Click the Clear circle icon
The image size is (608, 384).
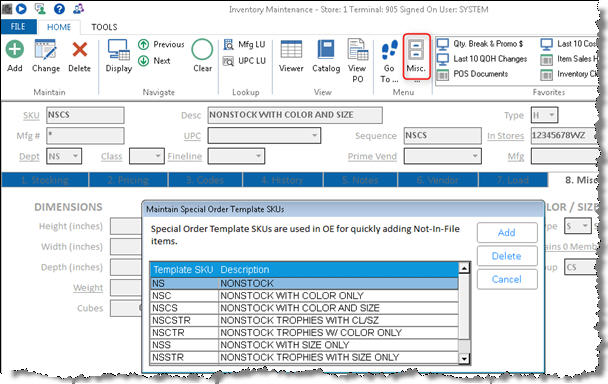(x=202, y=50)
